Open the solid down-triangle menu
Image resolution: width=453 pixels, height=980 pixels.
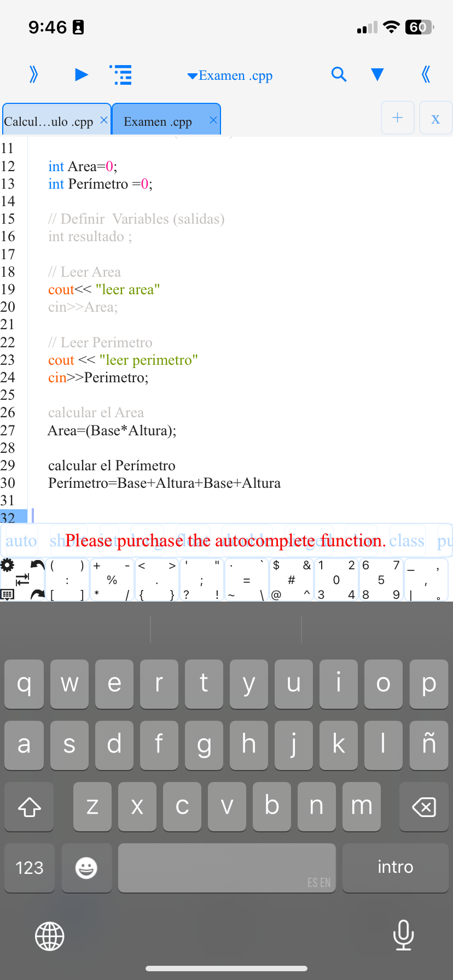click(x=377, y=74)
